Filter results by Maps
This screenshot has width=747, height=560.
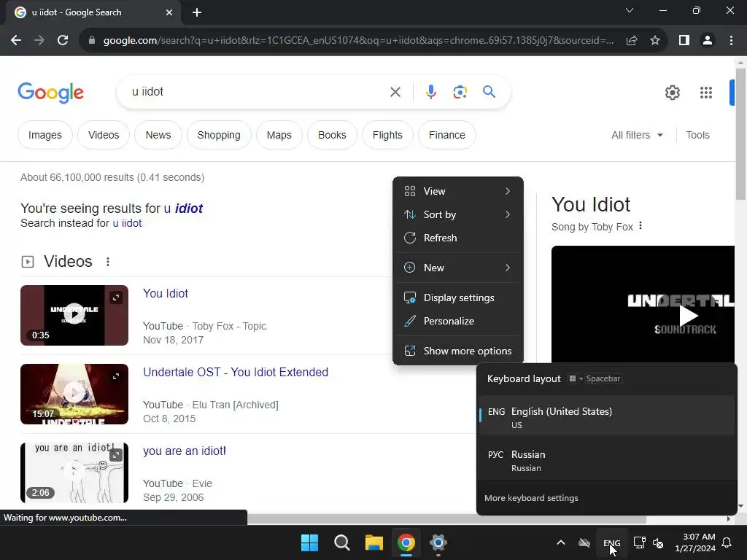[279, 135]
